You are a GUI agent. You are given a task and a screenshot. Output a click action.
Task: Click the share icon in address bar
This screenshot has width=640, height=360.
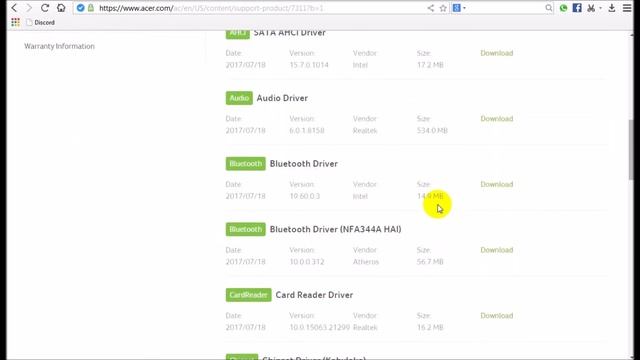pyautogui.click(x=431, y=8)
